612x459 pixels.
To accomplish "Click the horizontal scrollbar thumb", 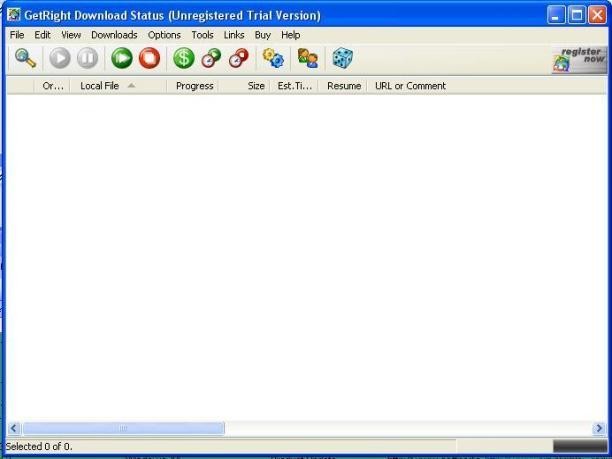I will point(123,428).
